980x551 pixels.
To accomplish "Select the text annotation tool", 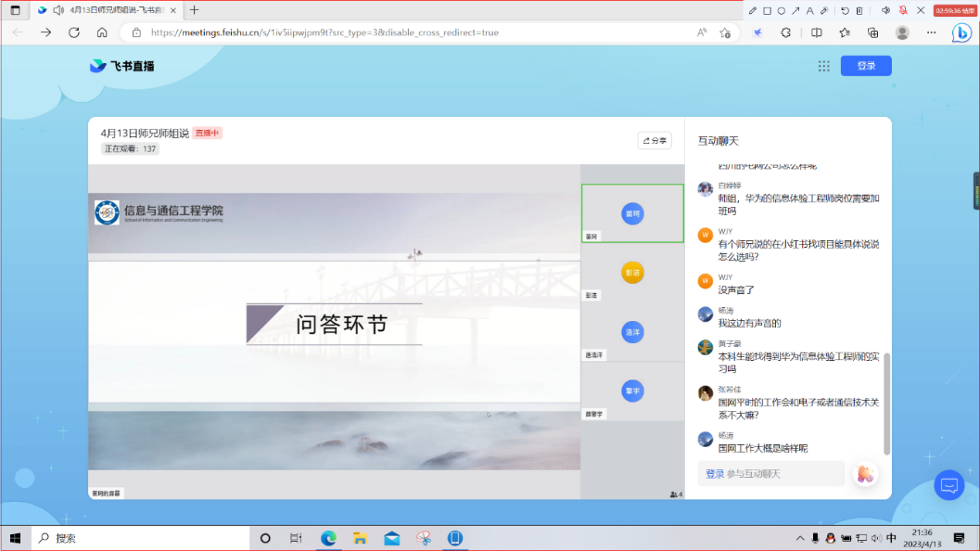I will [x=809, y=10].
